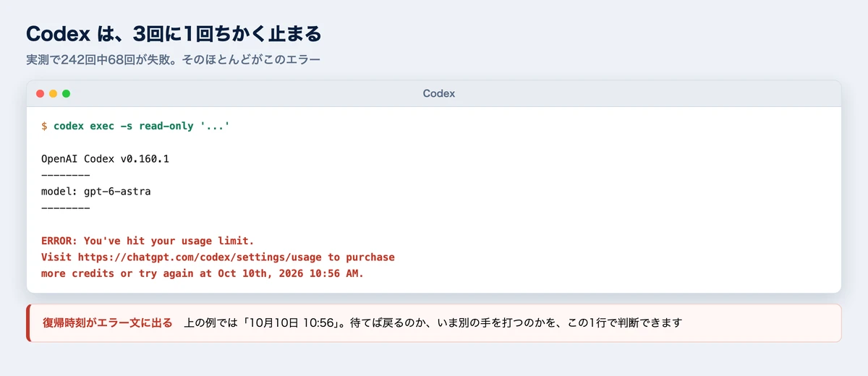Click the Codex window title text
The width and height of the screenshot is (868, 376).
tap(439, 93)
